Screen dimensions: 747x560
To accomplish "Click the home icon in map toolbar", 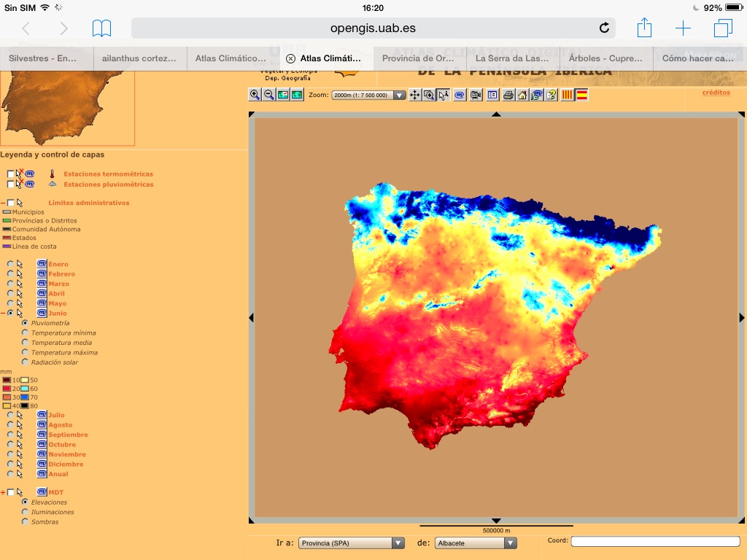I will [x=522, y=95].
